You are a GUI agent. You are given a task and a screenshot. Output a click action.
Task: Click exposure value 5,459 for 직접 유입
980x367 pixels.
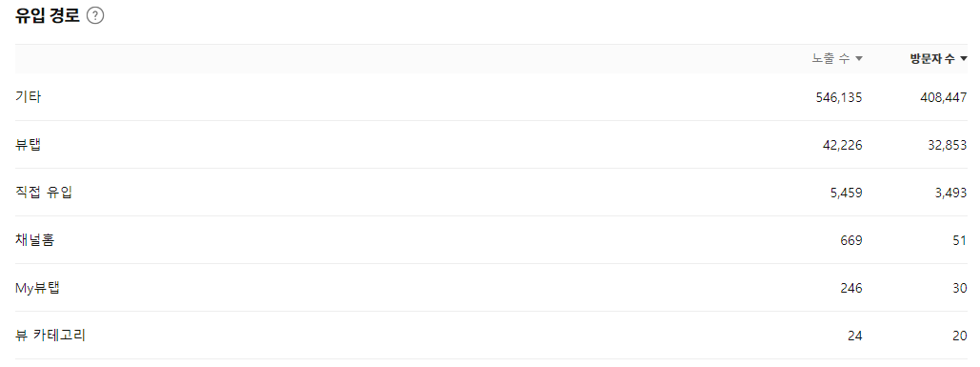coord(846,193)
